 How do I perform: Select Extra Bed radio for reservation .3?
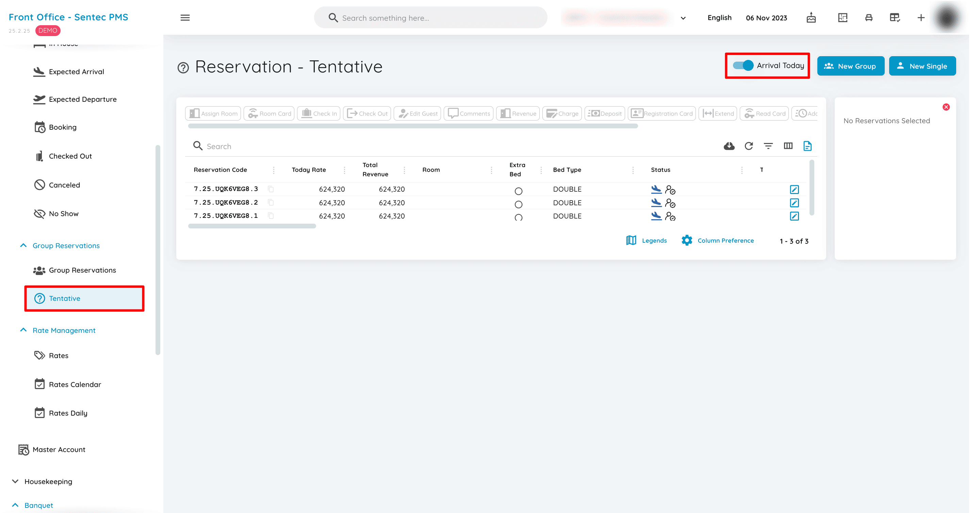[518, 191]
